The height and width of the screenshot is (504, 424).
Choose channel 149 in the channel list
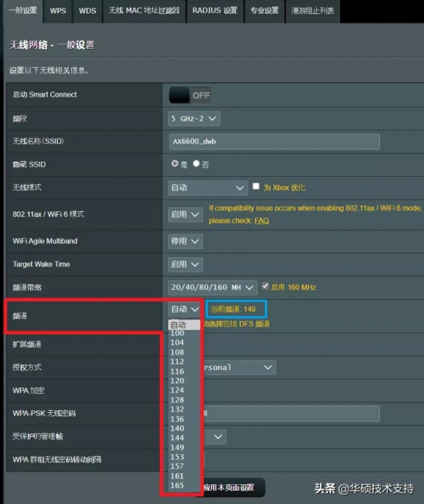point(177,447)
